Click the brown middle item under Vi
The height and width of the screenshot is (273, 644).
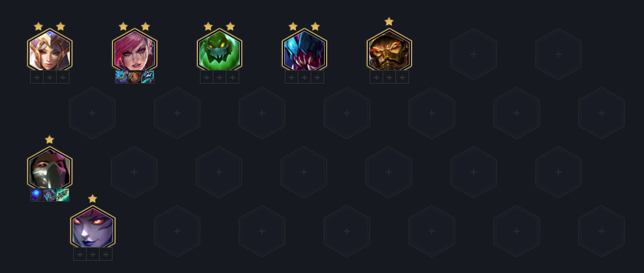tap(135, 77)
